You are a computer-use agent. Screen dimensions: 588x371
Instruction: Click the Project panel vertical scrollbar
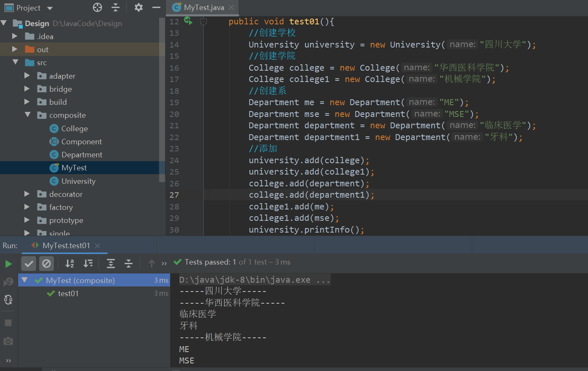point(162,99)
